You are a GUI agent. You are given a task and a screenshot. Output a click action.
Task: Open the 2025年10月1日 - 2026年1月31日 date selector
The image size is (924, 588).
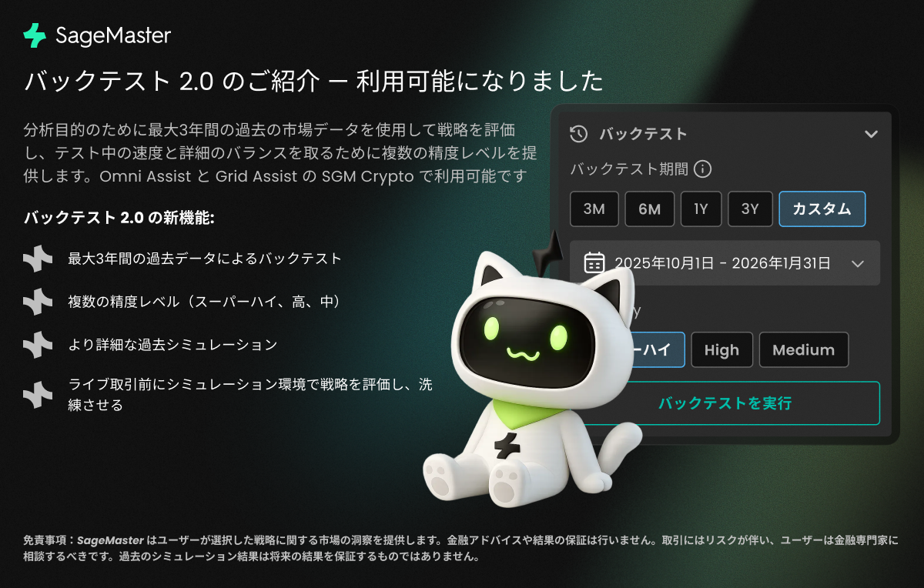(725, 263)
